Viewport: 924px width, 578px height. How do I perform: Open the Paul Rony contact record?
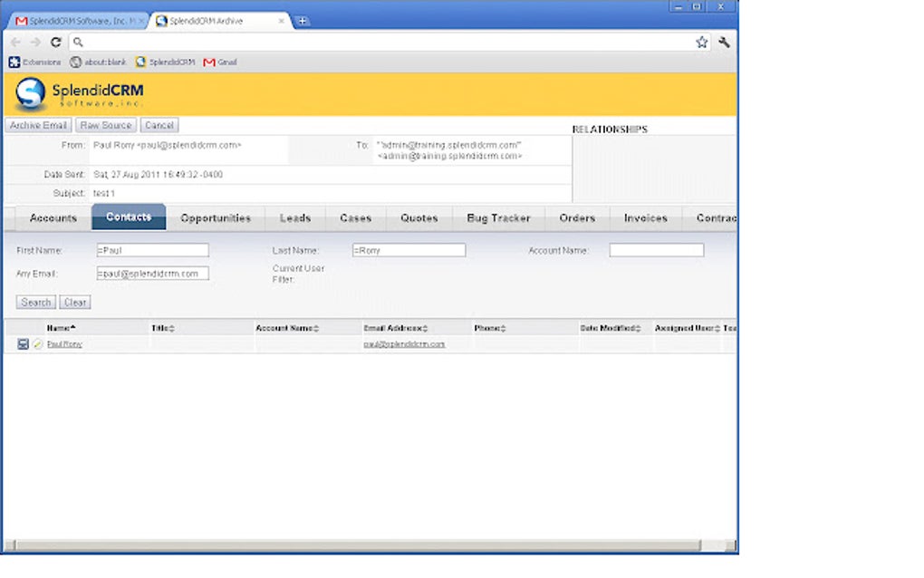pos(63,344)
